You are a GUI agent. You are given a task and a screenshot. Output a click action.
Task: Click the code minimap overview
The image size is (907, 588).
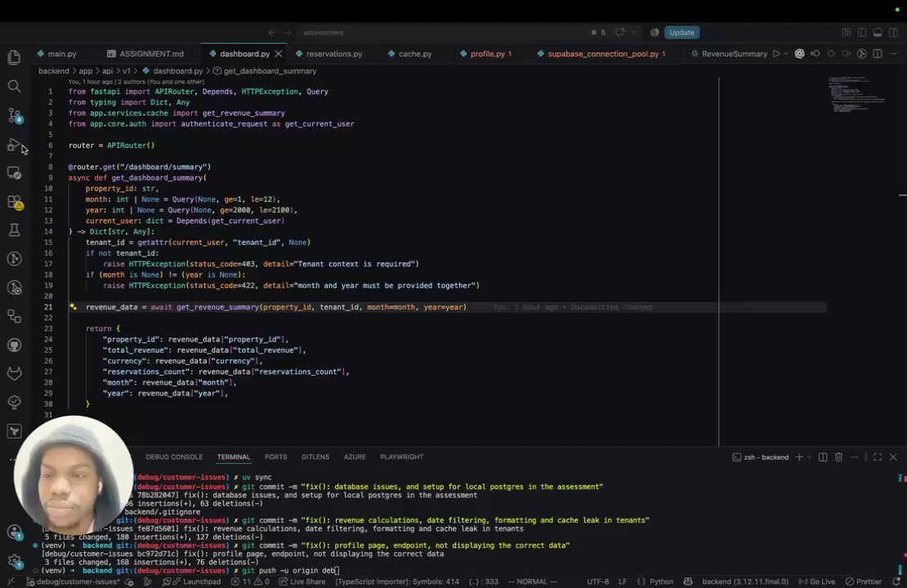coord(859,94)
